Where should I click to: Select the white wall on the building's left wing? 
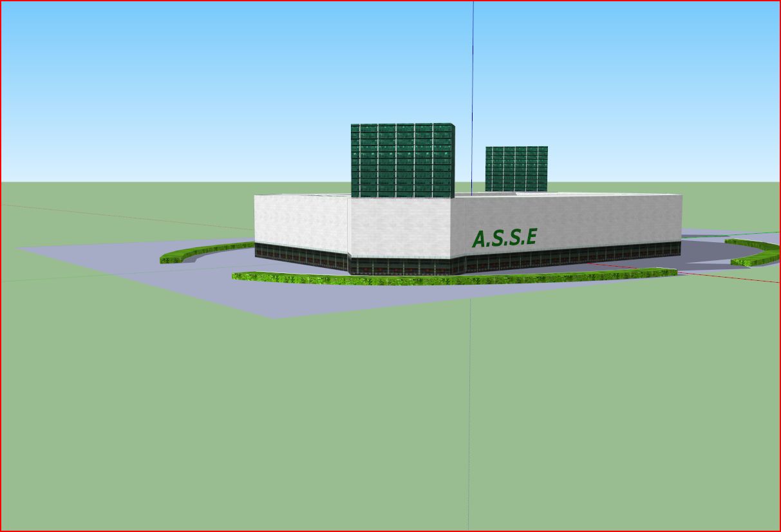[x=300, y=220]
